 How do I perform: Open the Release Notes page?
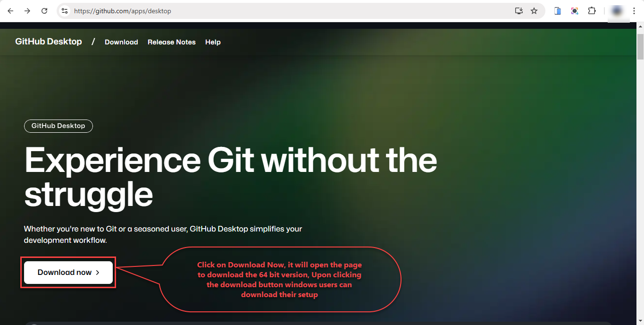click(x=171, y=42)
